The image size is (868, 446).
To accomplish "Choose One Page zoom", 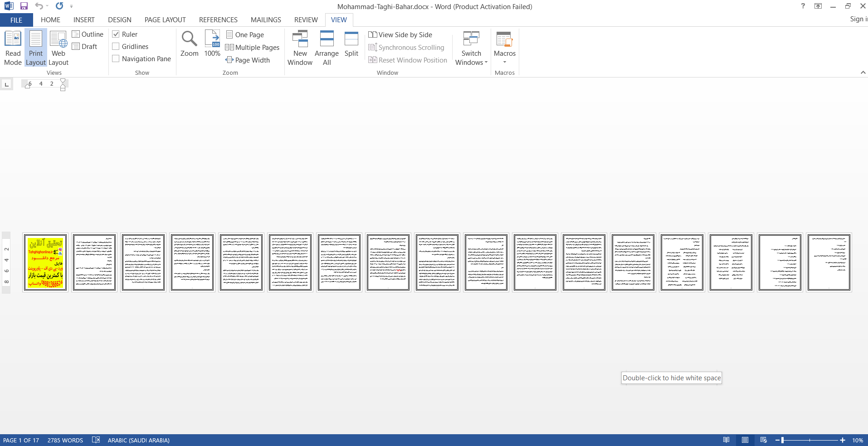I will point(245,35).
